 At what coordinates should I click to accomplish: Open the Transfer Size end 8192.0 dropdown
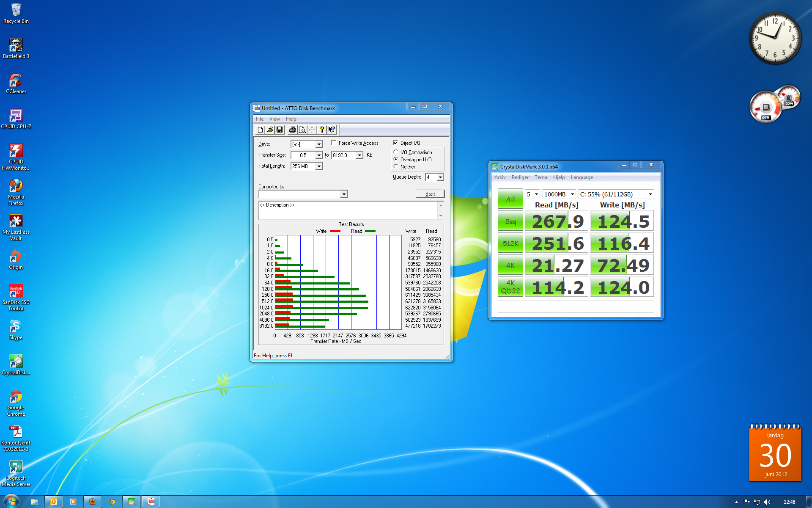pos(359,155)
